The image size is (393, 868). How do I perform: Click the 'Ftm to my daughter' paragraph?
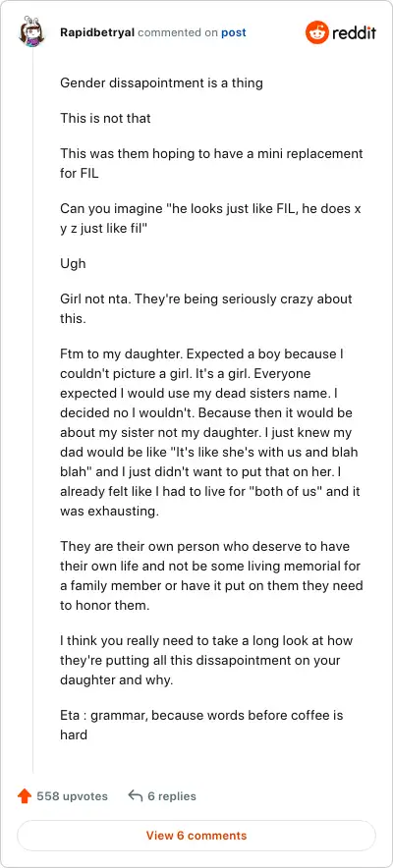[210, 432]
